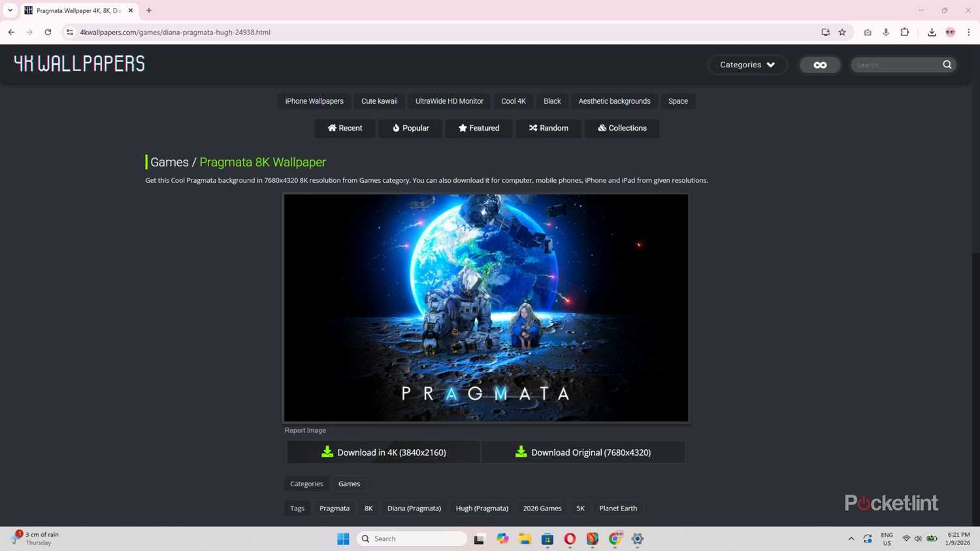Expand the tab search chevron
The image size is (980, 551).
tap(10, 10)
